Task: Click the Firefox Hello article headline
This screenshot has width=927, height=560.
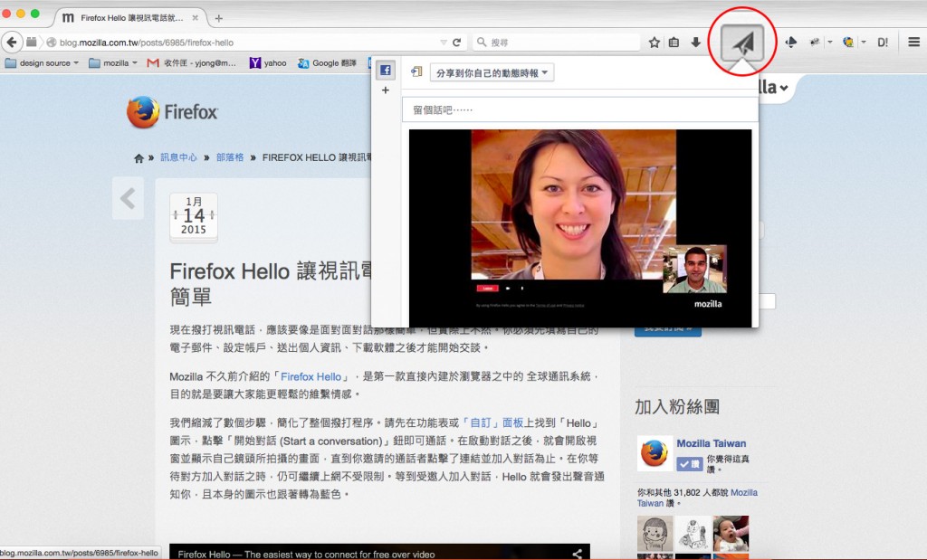Action: (272, 283)
